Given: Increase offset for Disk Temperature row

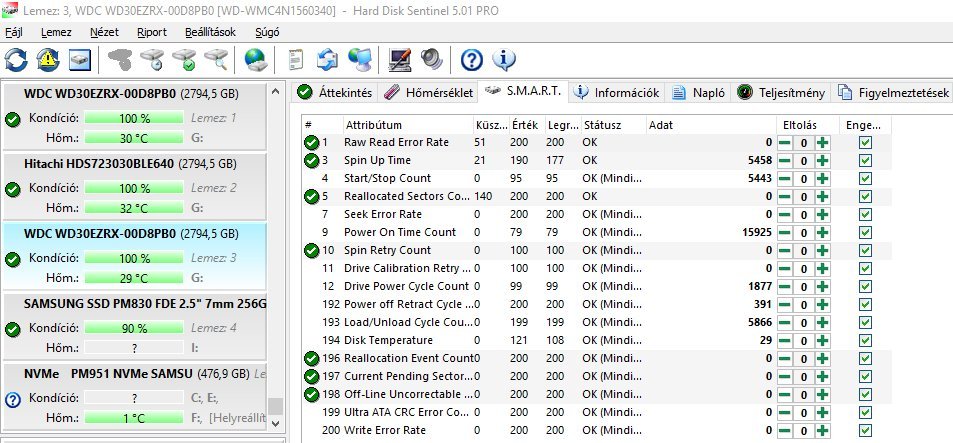Looking at the screenshot, I should pos(822,340).
